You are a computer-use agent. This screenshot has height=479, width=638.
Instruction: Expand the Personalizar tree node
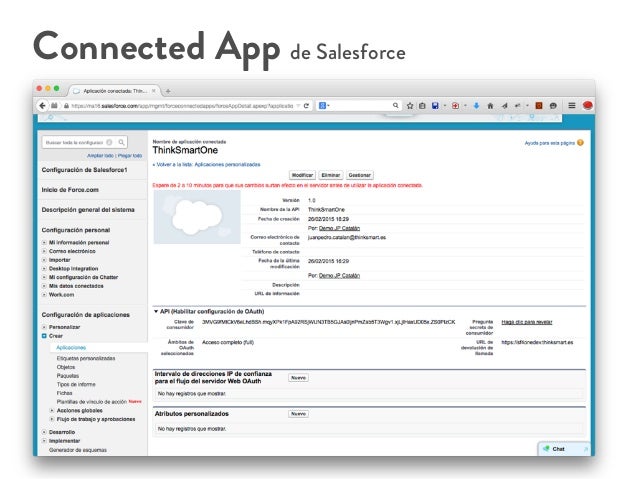click(44, 327)
